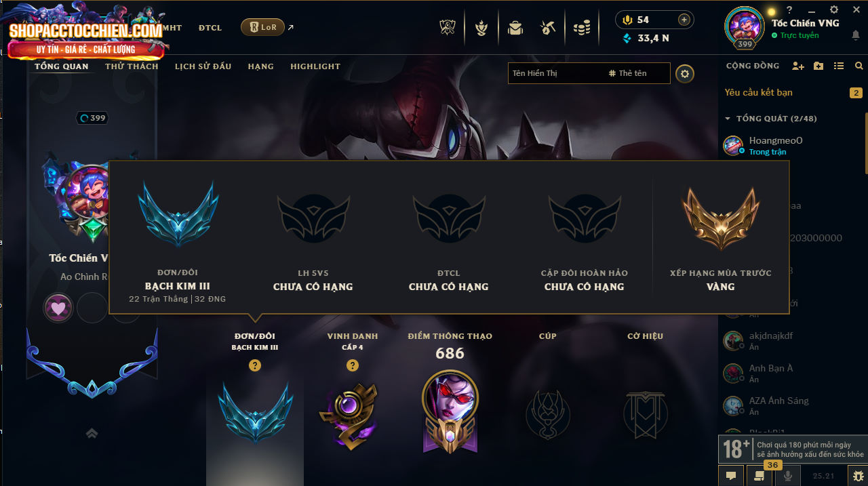The image size is (868, 486).
Task: Click the LoR launcher button
Action: pos(262,27)
